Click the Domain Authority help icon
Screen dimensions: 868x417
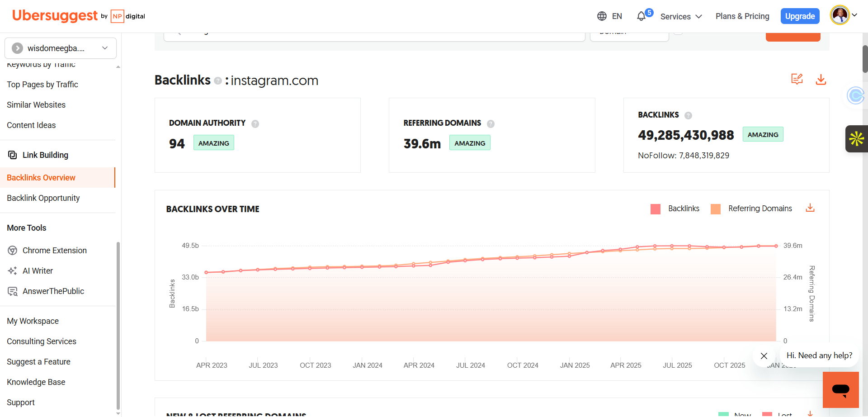(255, 123)
